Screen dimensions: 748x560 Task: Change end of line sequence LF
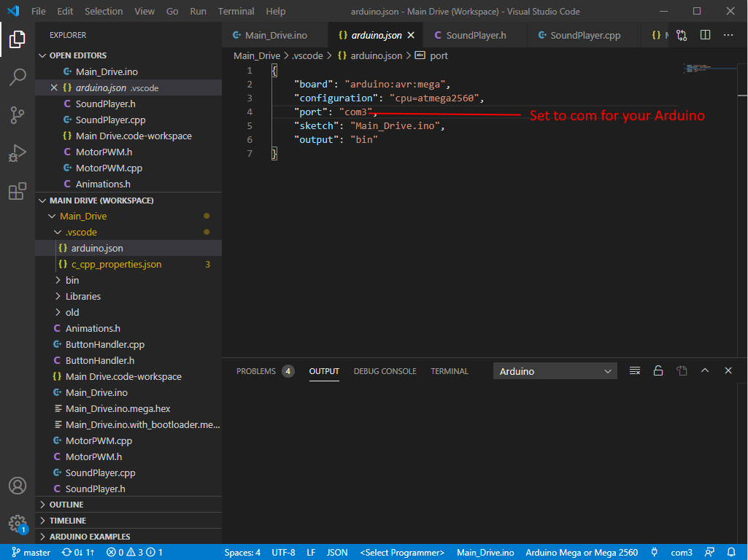pos(311,553)
